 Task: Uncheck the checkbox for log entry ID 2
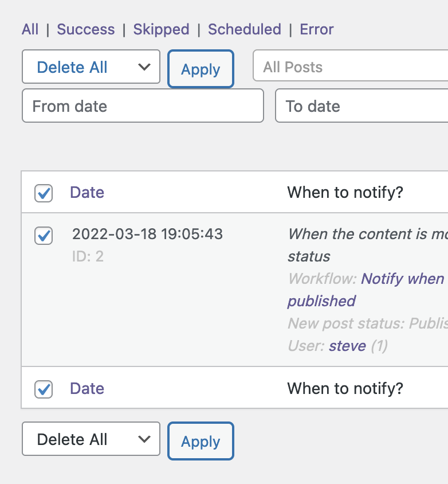[x=44, y=236]
